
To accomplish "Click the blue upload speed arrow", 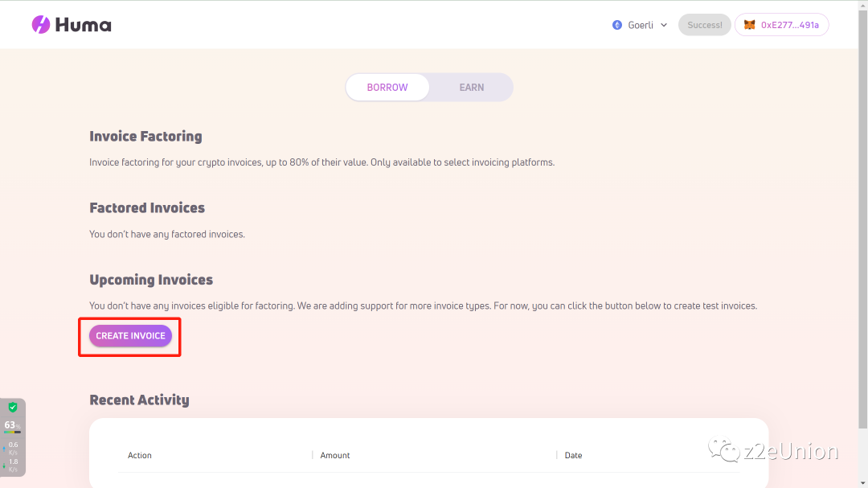I will pos(5,447).
